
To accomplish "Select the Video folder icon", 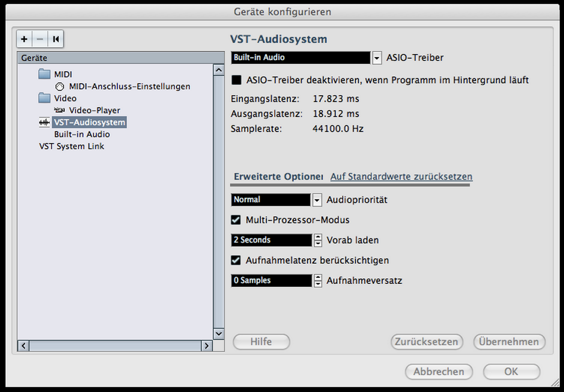I will 45,98.
